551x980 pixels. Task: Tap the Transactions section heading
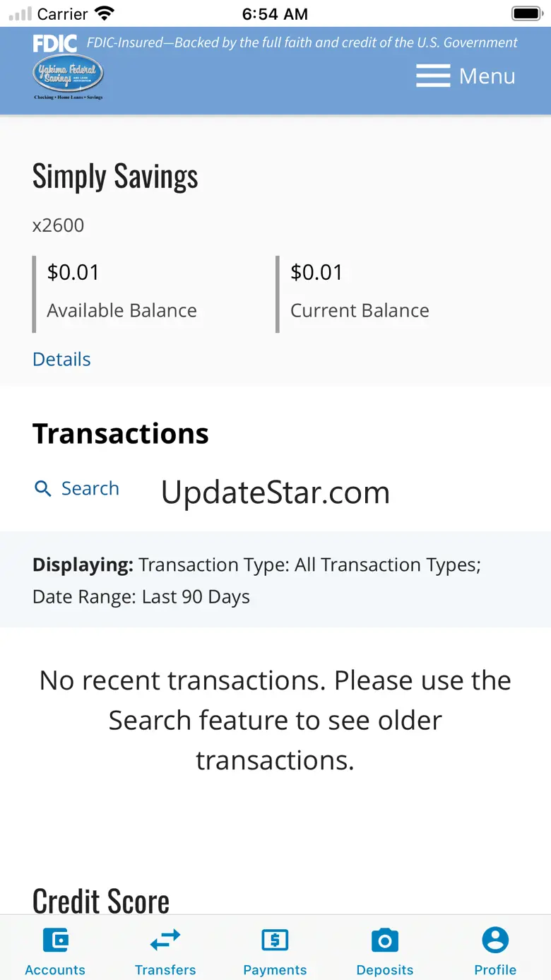coord(121,433)
